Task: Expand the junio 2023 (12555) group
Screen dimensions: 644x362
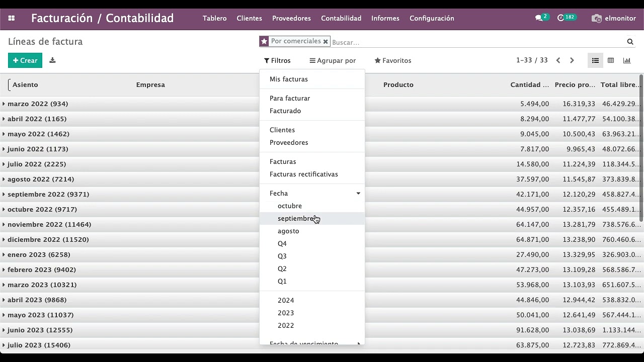Action: coord(40,330)
